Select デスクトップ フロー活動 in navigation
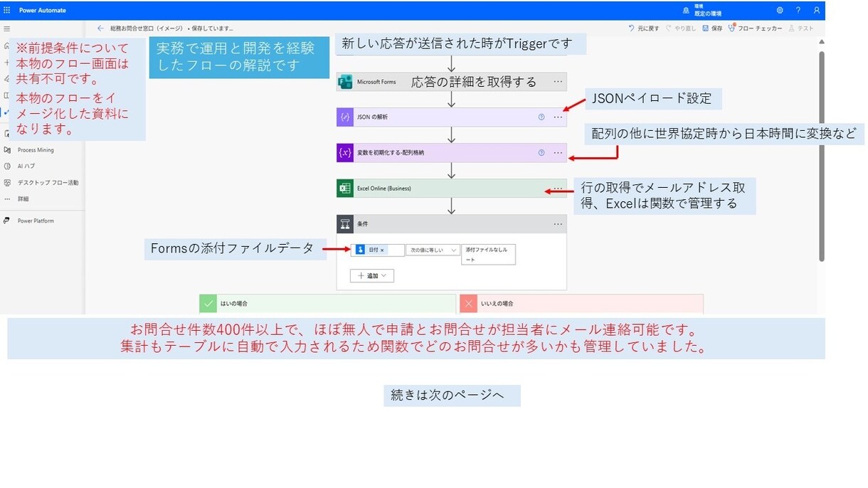The height and width of the screenshot is (488, 868). 48,182
